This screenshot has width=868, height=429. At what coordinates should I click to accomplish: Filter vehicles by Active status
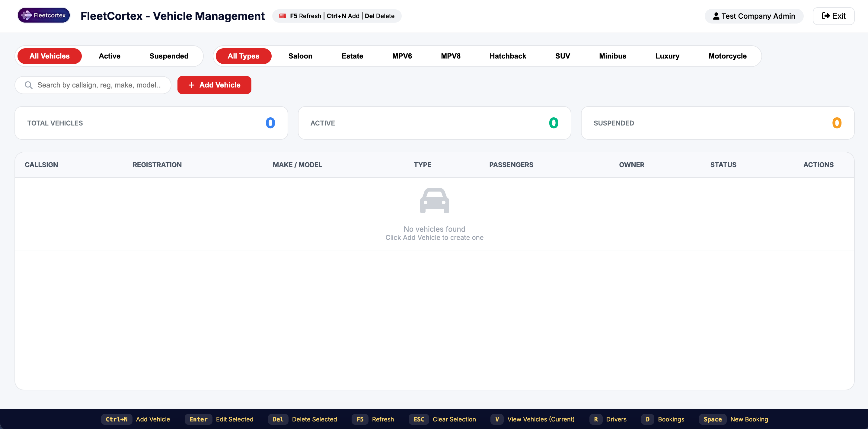point(110,56)
